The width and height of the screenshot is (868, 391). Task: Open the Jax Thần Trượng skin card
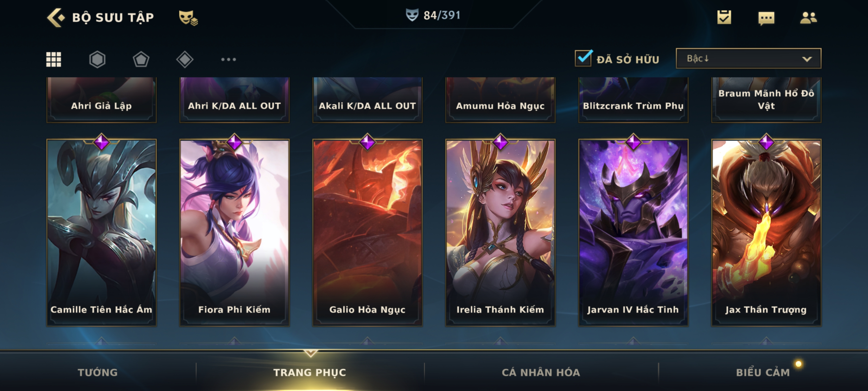coord(766,232)
